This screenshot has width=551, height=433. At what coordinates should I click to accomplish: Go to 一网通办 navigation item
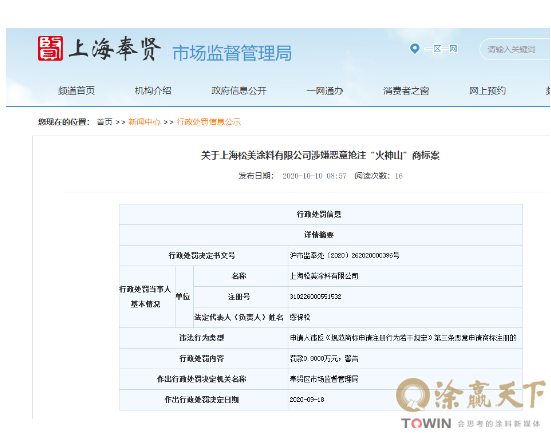coord(325,91)
